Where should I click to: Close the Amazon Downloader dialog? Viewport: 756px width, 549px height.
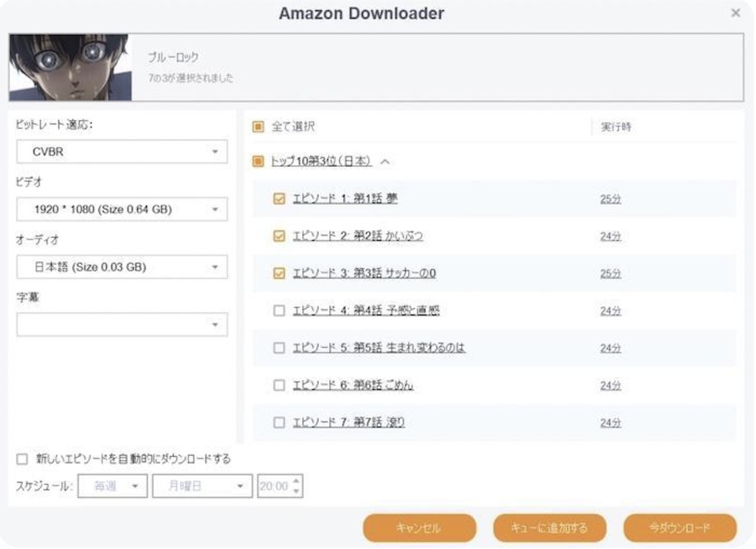pos(735,13)
